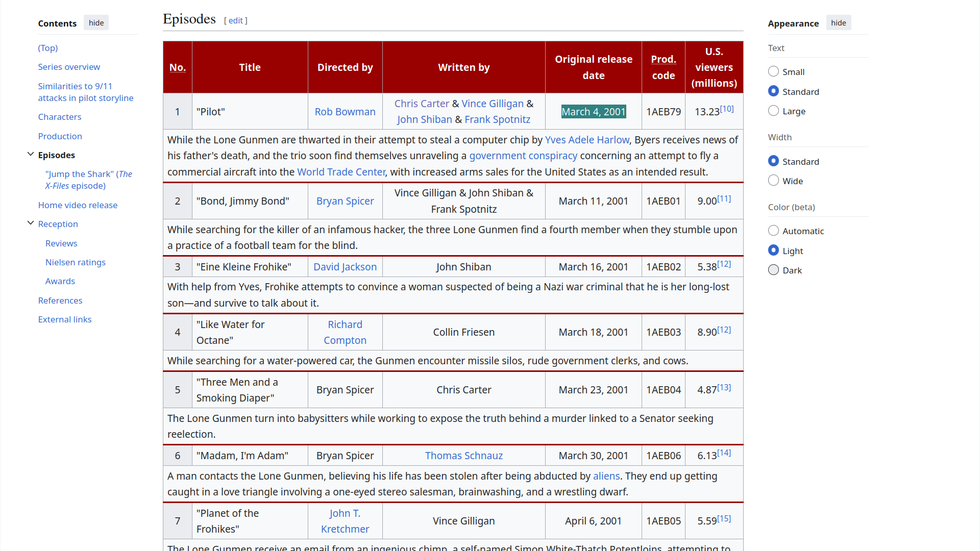Screen dimensions: 980x551
Task: Select the Small text size option
Action: [773, 71]
